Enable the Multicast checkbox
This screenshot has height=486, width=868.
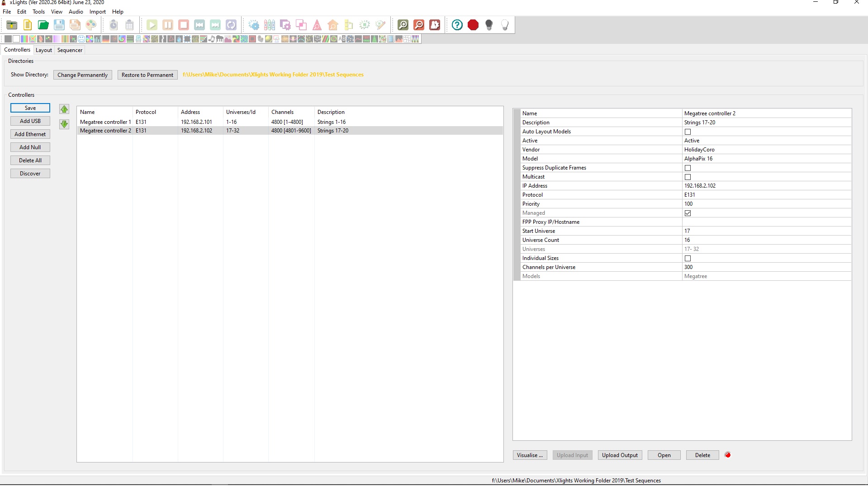pos(688,177)
